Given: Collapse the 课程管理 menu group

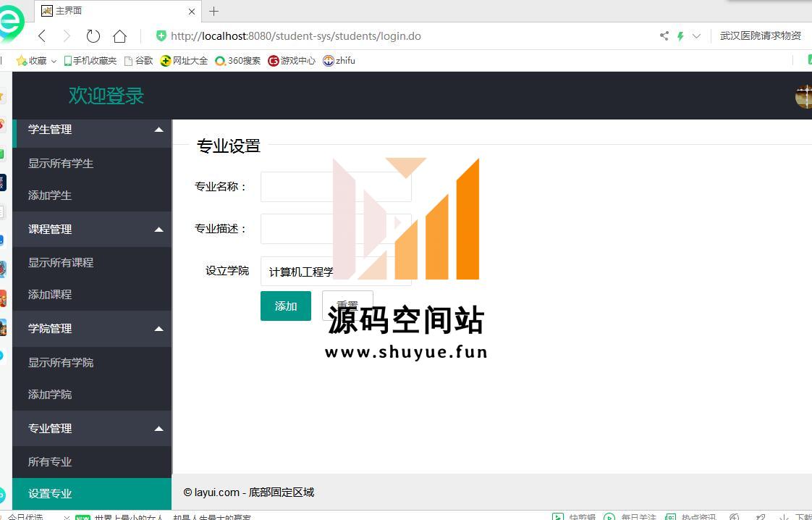Looking at the screenshot, I should (92, 229).
